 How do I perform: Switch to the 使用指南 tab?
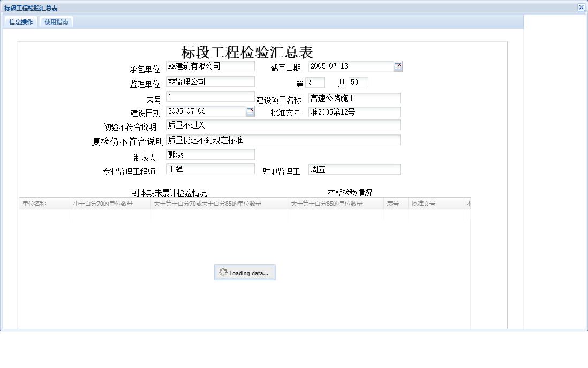pos(56,22)
